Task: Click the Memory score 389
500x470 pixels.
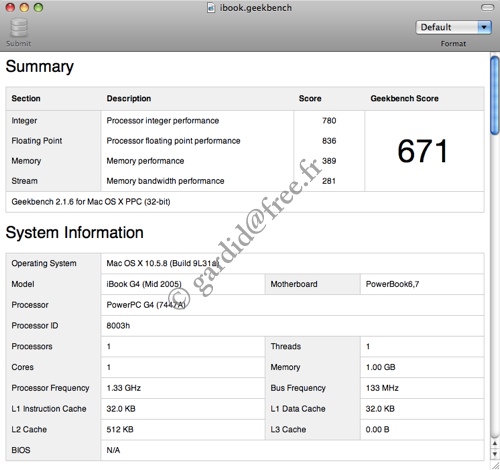Action: click(x=329, y=161)
